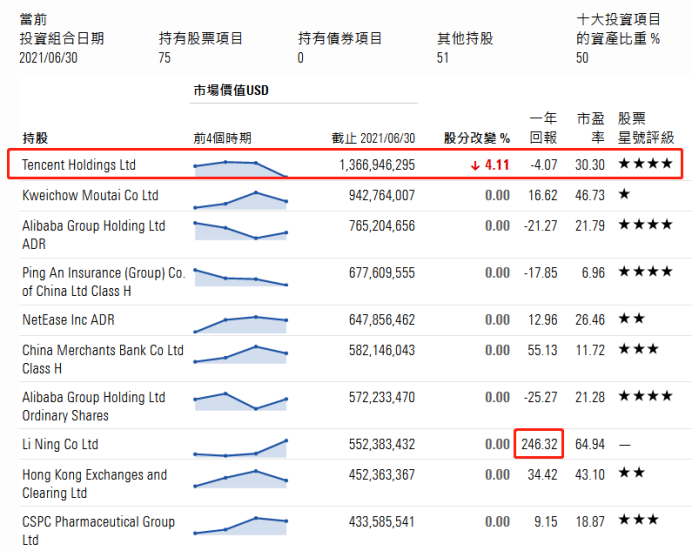
Task: Click Tencent's four-star rating icons
Action: (x=645, y=164)
